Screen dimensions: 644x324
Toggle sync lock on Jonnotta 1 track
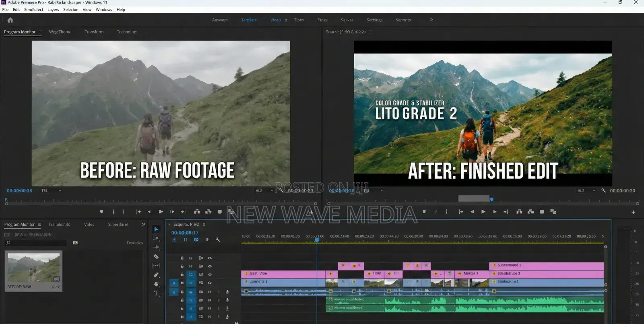pos(201,283)
